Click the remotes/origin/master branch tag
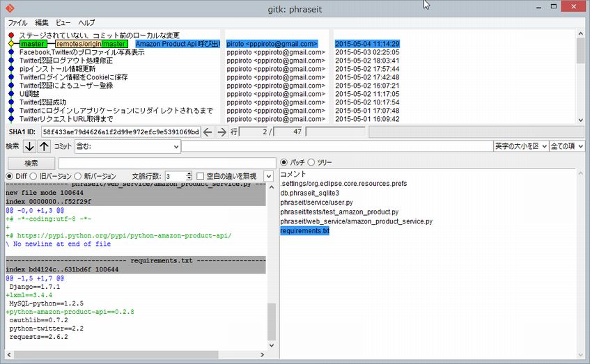Viewport: 590px width, 364px height. pyautogui.click(x=91, y=44)
